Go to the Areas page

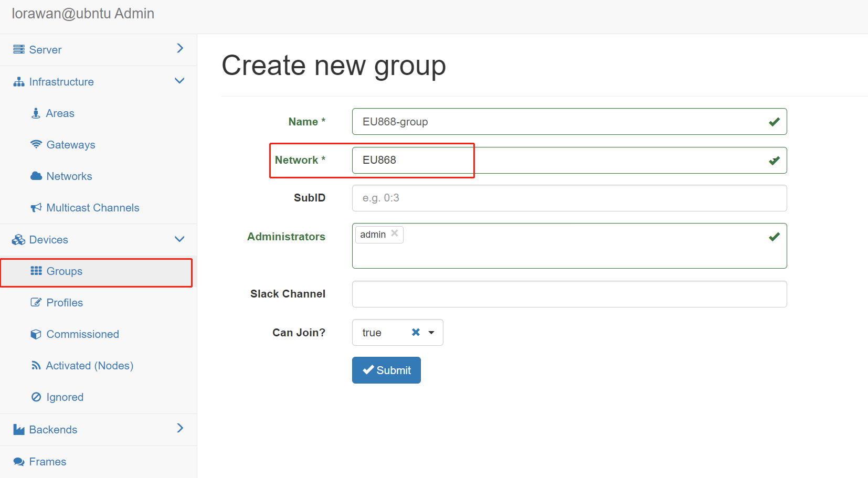tap(99, 113)
